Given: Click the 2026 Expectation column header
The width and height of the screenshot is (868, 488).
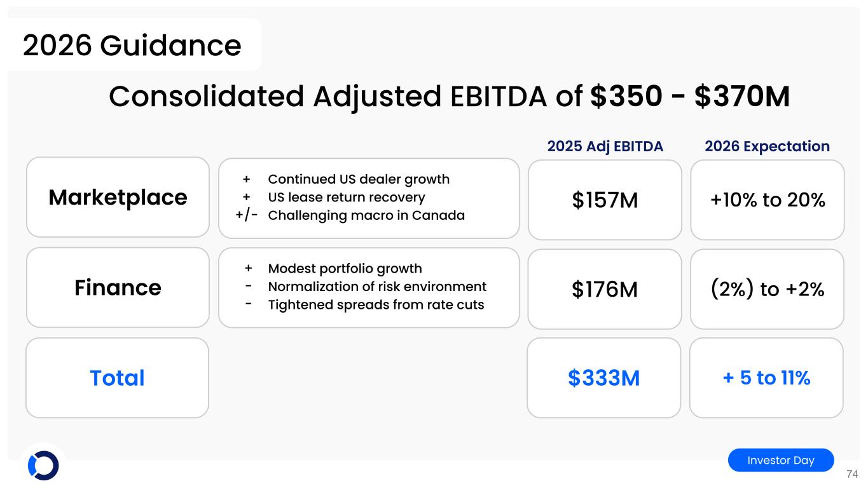Looking at the screenshot, I should tap(767, 146).
